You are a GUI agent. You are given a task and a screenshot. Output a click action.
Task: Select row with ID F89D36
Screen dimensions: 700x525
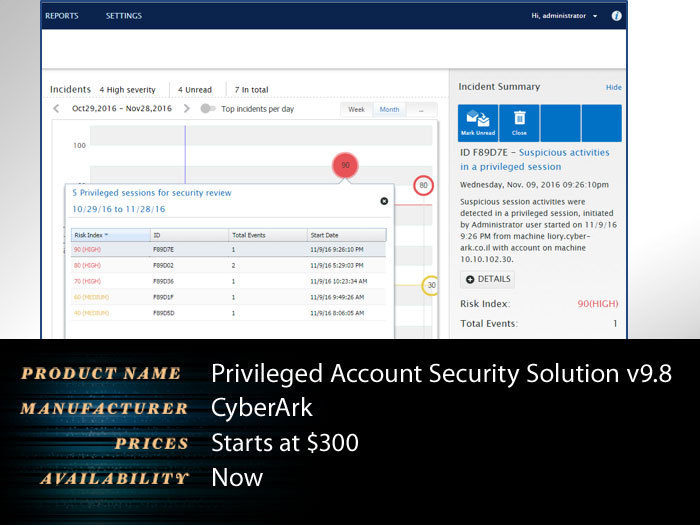pos(228,281)
